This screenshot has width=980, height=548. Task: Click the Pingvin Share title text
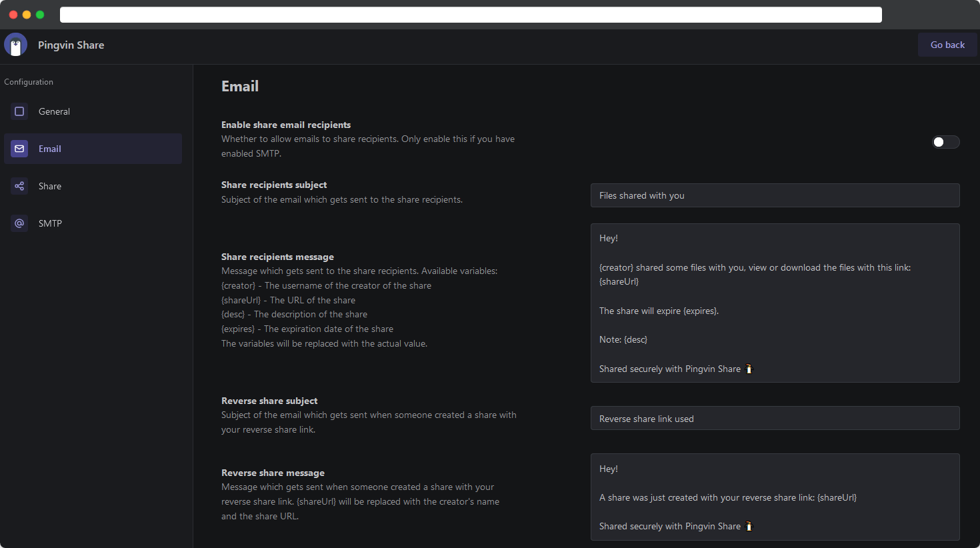point(71,45)
